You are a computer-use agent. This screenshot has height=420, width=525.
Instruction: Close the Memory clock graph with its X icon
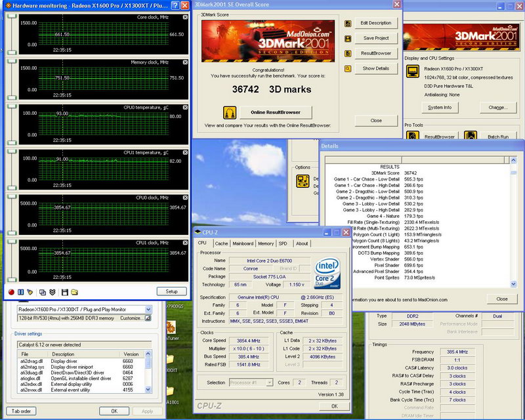click(x=185, y=62)
